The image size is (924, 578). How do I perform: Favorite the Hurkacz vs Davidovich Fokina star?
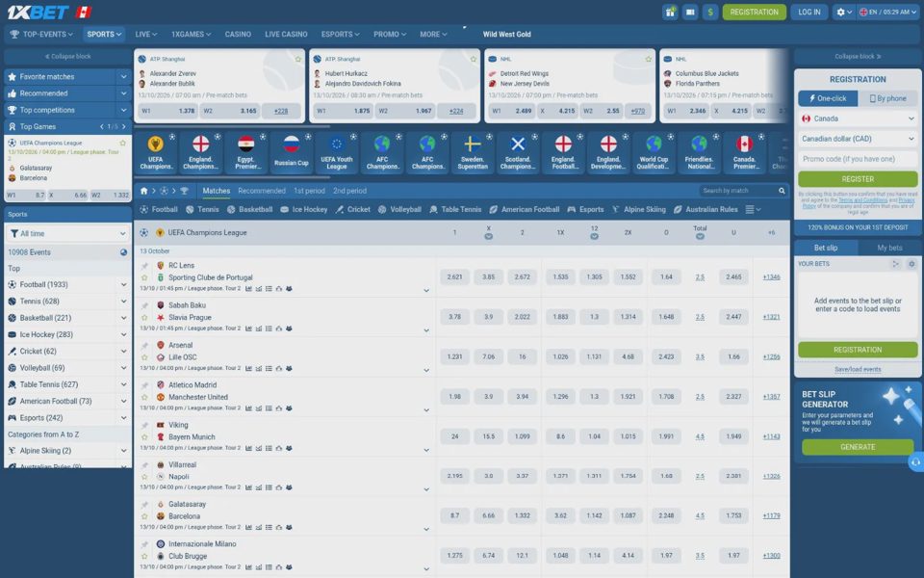pyautogui.click(x=474, y=59)
